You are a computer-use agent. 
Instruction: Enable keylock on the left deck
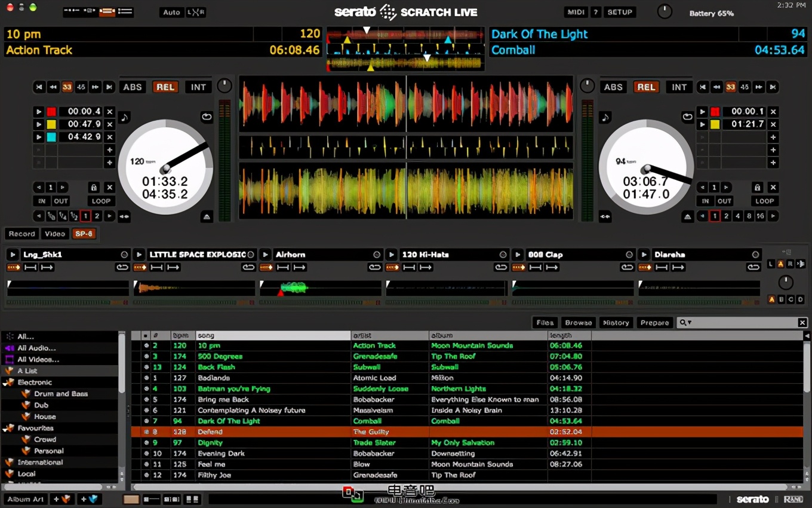(x=125, y=118)
